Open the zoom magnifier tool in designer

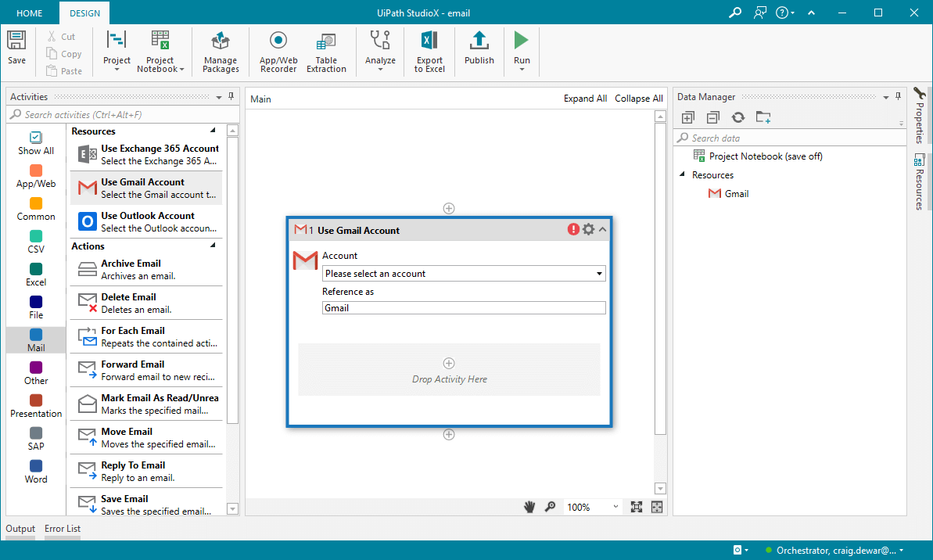551,507
